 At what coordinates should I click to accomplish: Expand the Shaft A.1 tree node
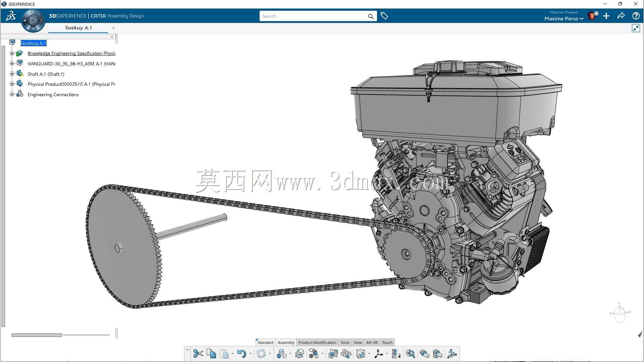pyautogui.click(x=12, y=74)
